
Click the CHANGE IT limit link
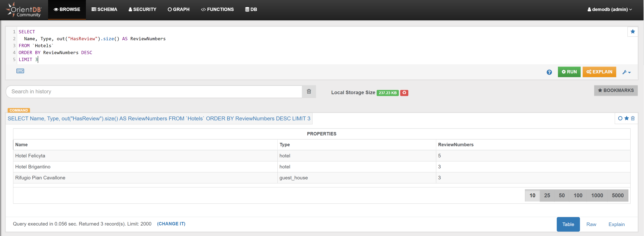[x=171, y=224]
